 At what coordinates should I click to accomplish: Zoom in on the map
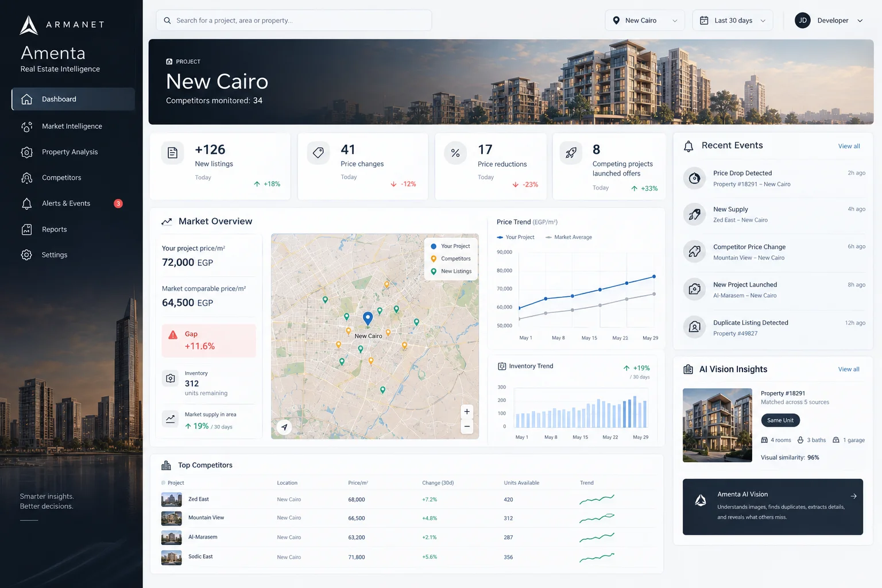coord(467,412)
